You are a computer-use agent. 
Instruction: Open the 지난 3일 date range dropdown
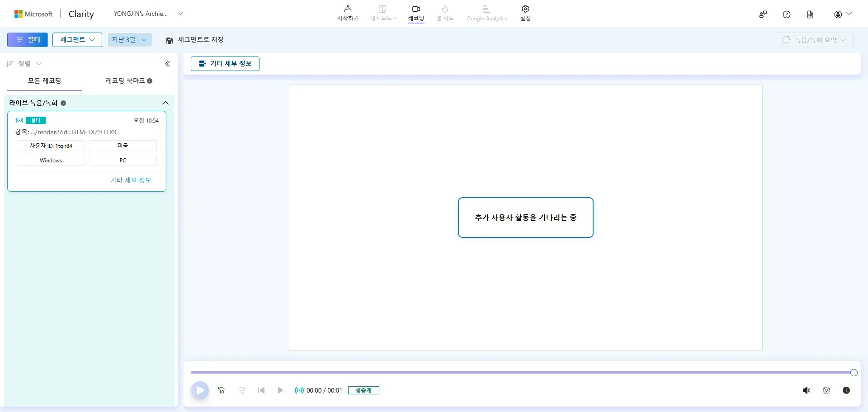coord(129,40)
